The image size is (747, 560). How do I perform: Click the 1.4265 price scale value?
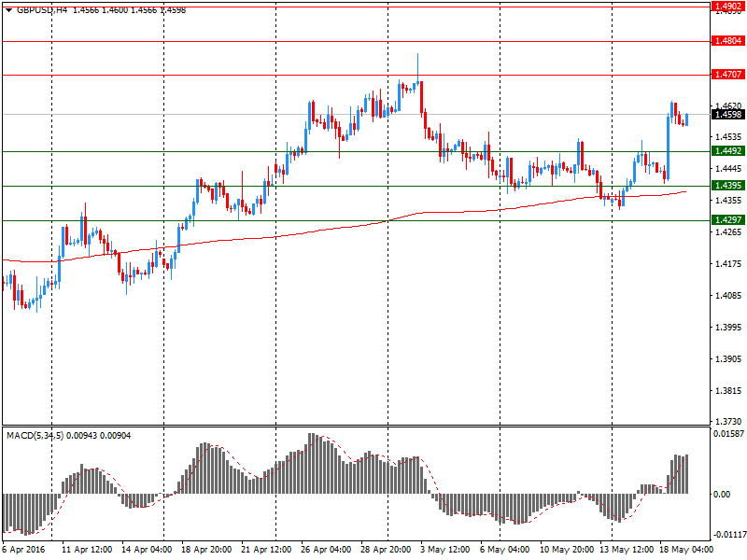(728, 231)
